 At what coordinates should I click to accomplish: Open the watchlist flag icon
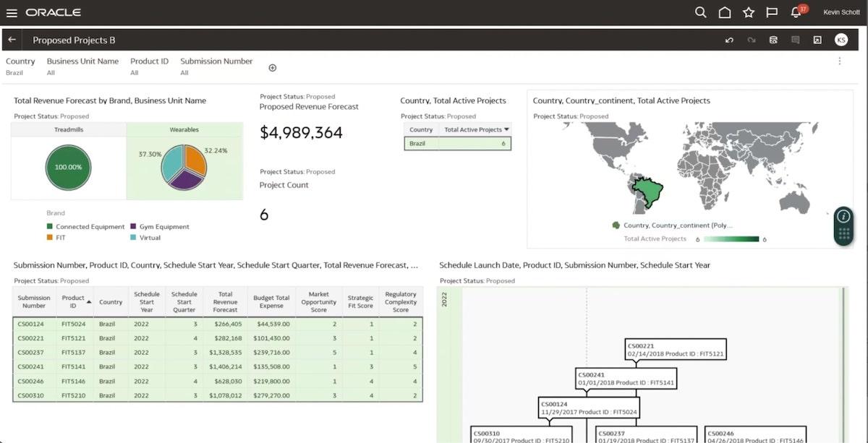click(x=772, y=12)
